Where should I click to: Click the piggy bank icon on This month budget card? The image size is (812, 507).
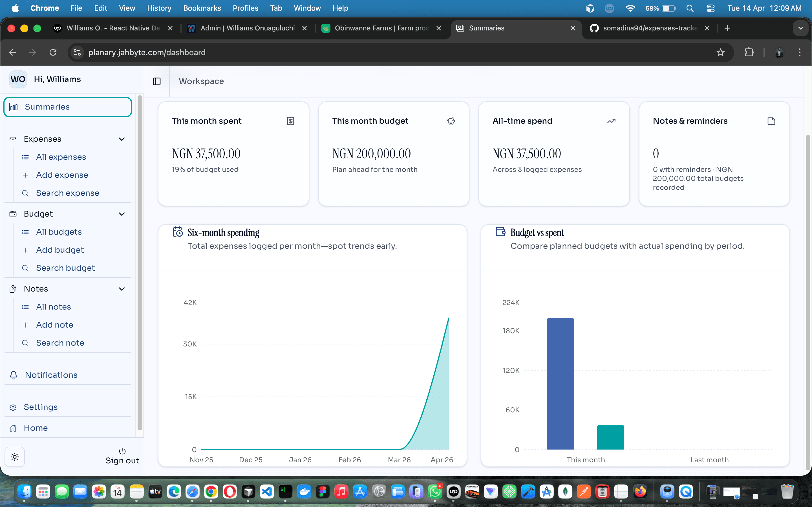coord(451,121)
